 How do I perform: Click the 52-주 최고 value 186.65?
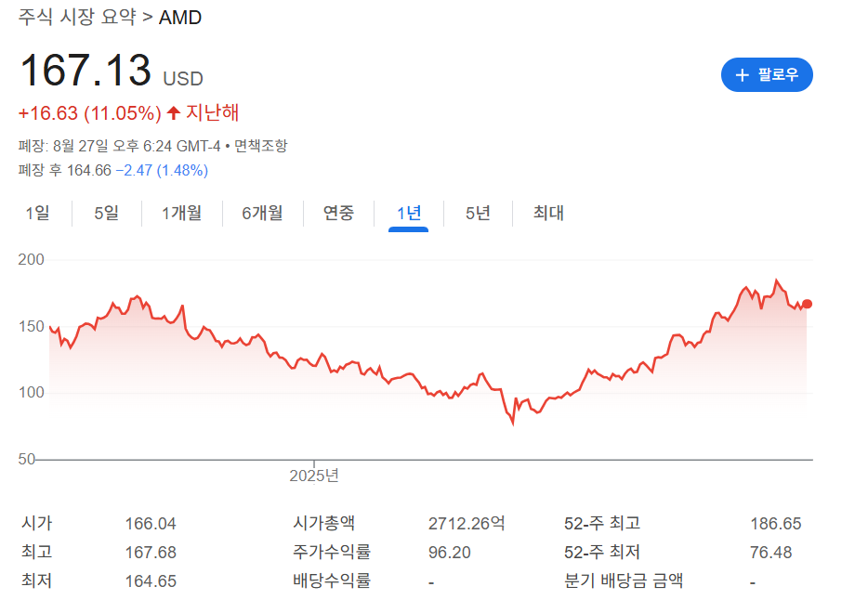tap(776, 524)
